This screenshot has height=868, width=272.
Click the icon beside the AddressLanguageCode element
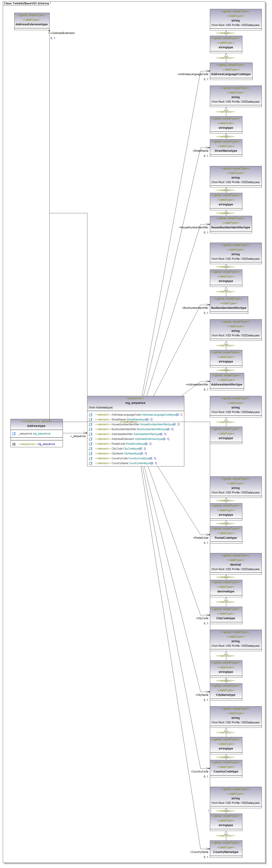[90, 415]
